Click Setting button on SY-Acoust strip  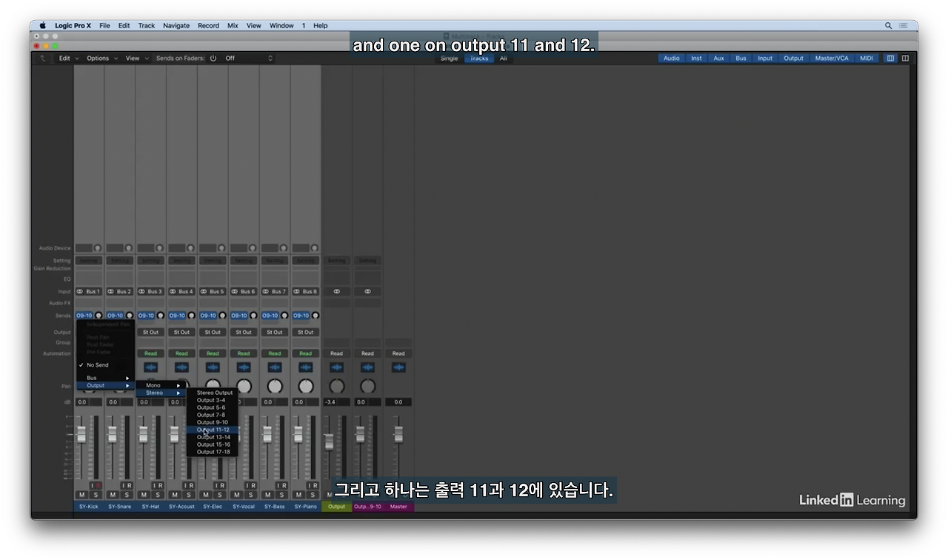coord(182,261)
